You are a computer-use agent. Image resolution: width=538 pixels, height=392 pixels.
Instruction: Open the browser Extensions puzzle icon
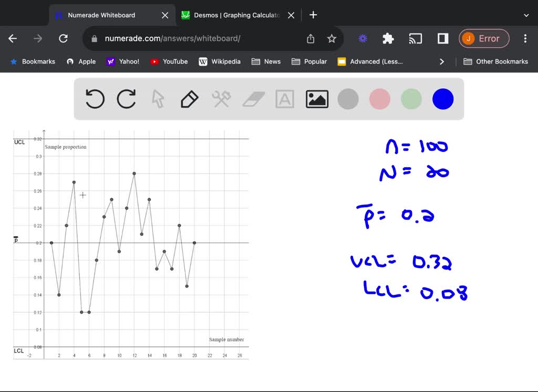point(388,38)
